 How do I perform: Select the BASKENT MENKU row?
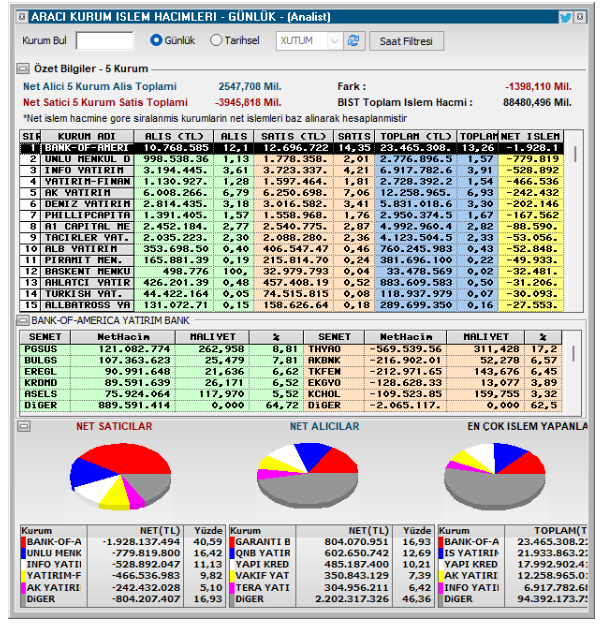click(x=292, y=271)
